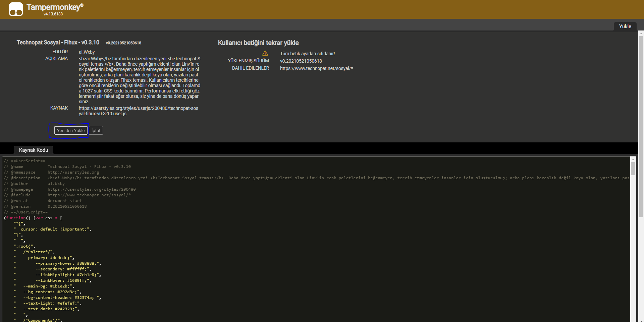Click the 'AÇIKLAMA' description label
The image size is (644, 322).
[x=56, y=59]
